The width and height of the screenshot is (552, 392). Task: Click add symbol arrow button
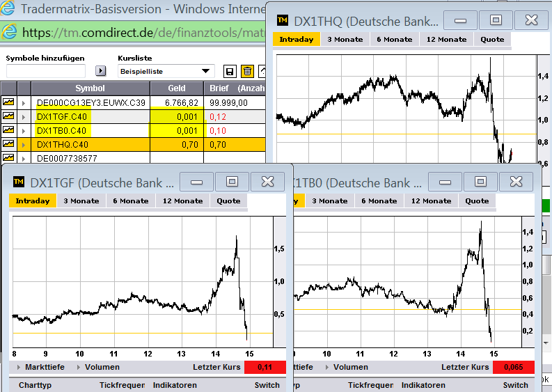click(x=101, y=71)
